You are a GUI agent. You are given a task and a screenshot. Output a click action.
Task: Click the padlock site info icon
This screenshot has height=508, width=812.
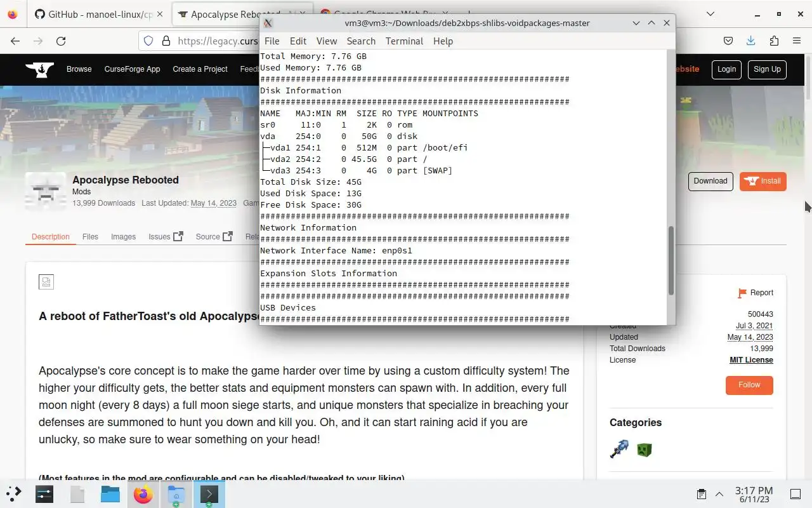pos(166,41)
